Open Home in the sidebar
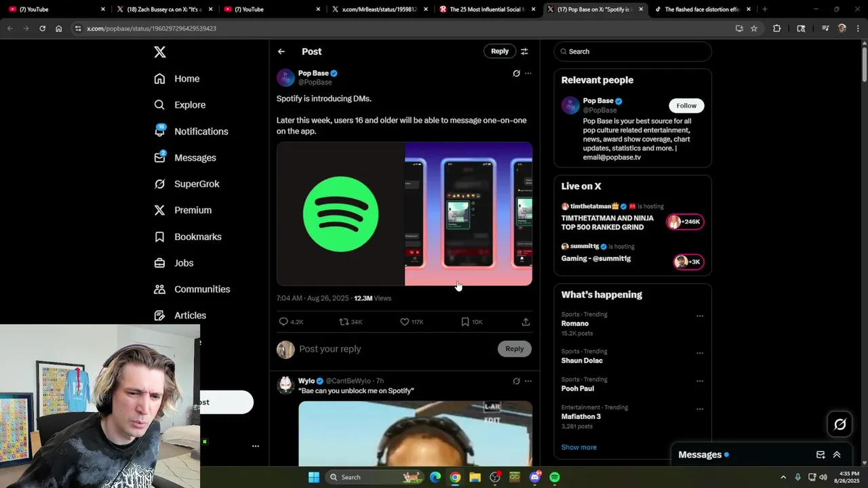The width and height of the screenshot is (868, 488). (177, 79)
